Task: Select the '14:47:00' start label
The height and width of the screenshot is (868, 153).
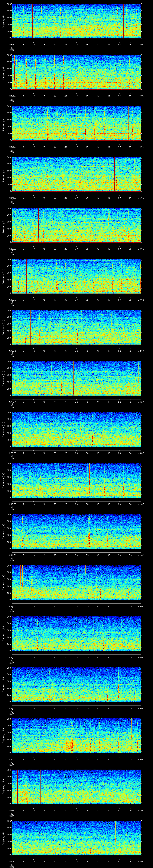Action: pos(12,861)
